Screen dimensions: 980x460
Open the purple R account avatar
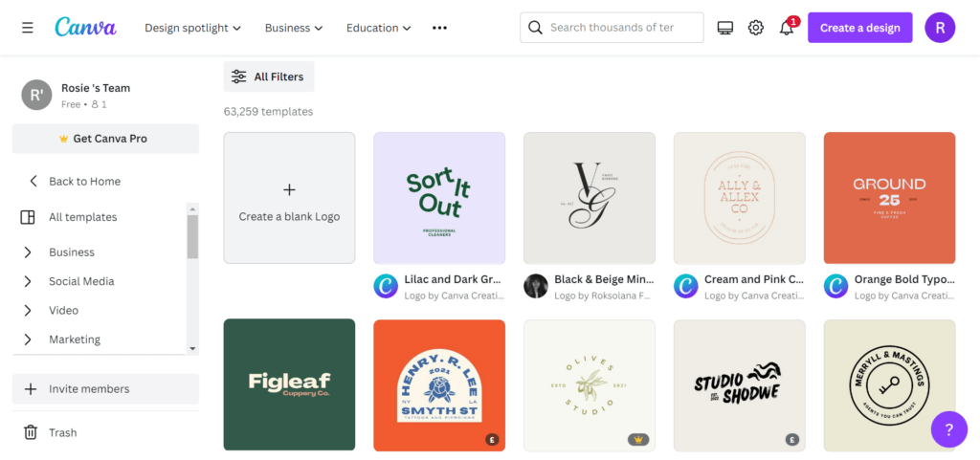click(940, 28)
